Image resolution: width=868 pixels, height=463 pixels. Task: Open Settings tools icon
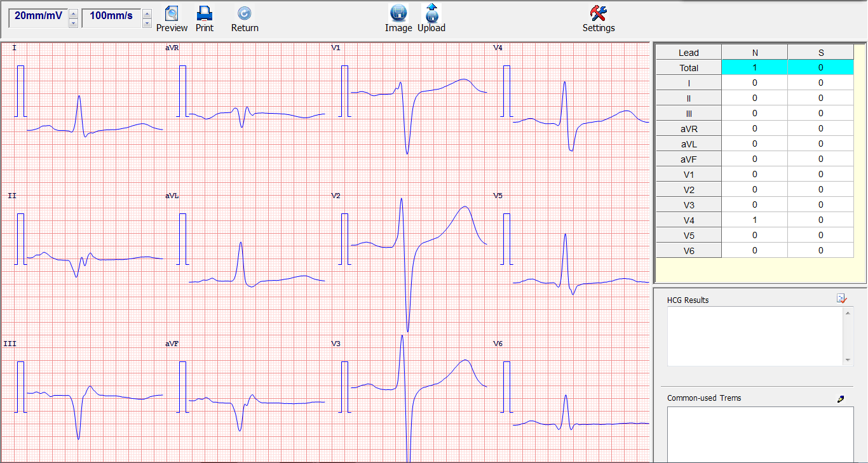point(599,13)
